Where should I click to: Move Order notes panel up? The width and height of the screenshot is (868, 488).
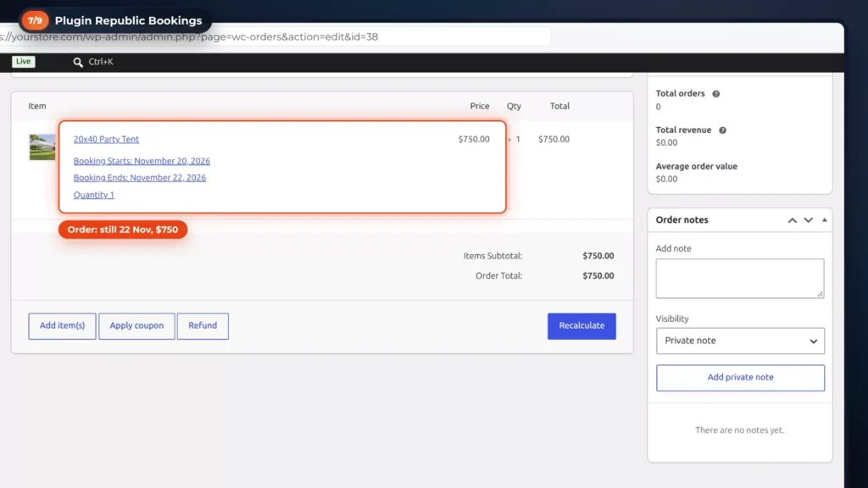point(793,220)
